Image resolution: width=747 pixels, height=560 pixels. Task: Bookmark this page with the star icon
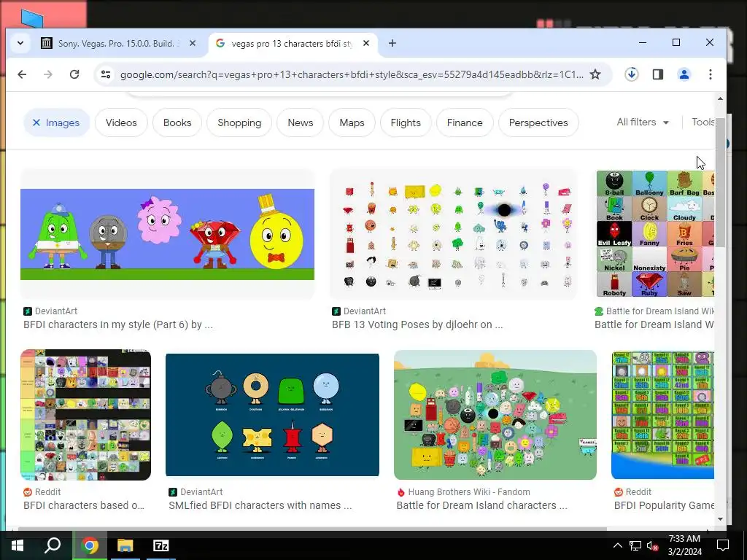point(595,74)
